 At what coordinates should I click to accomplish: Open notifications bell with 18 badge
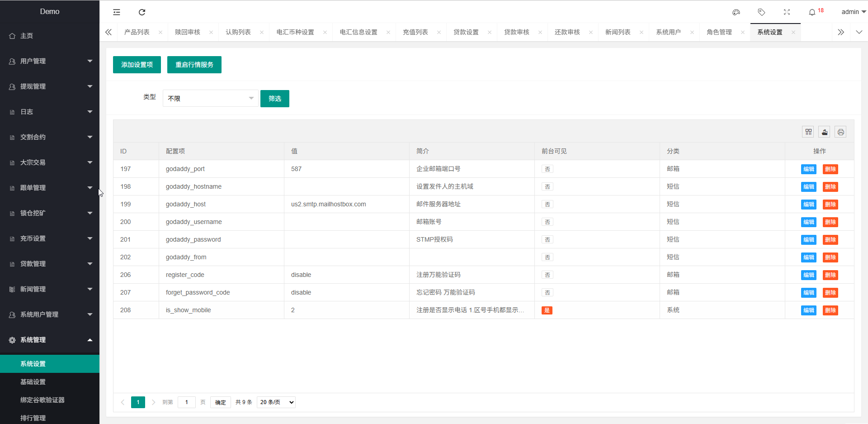[x=812, y=12]
